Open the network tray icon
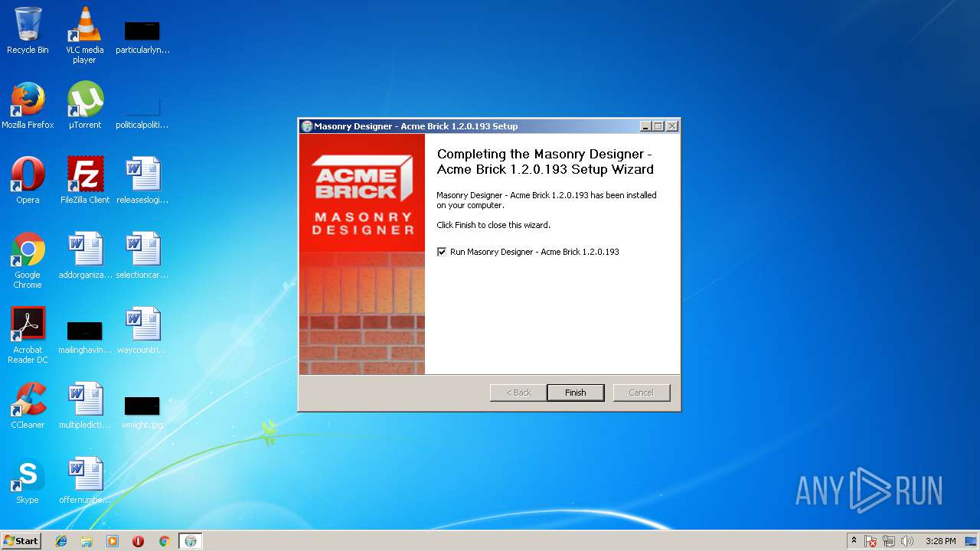This screenshot has height=551, width=980. click(x=889, y=541)
